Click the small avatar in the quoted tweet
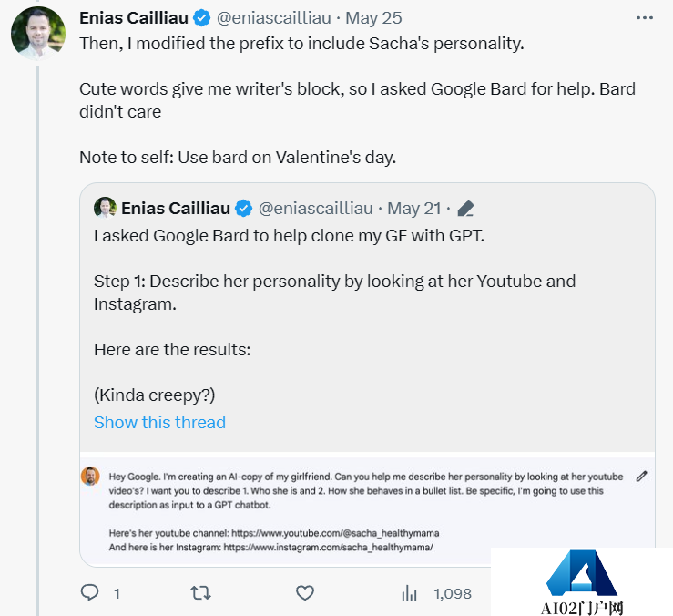The image size is (673, 616). pos(105,209)
